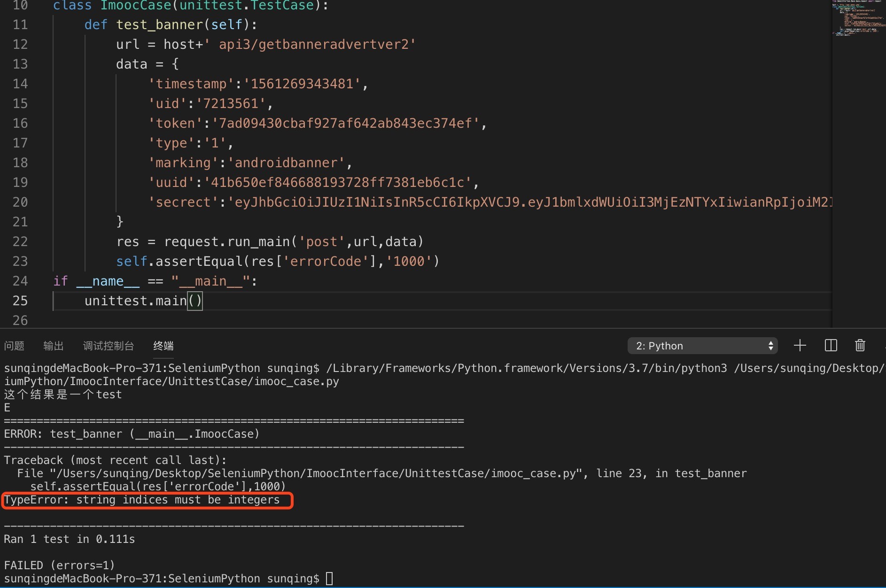Click the code minimap thumbnail
Image resolution: width=886 pixels, height=588 pixels.
tap(858, 18)
